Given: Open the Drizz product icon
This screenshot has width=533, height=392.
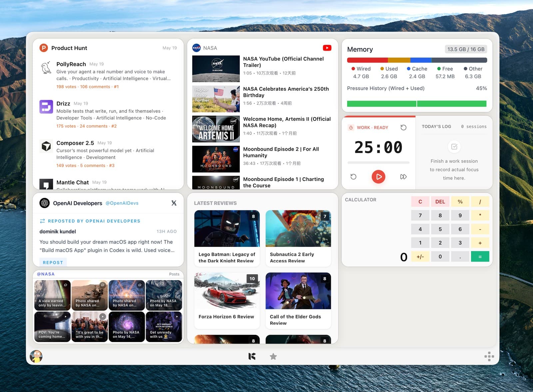Looking at the screenshot, I should click(46, 107).
